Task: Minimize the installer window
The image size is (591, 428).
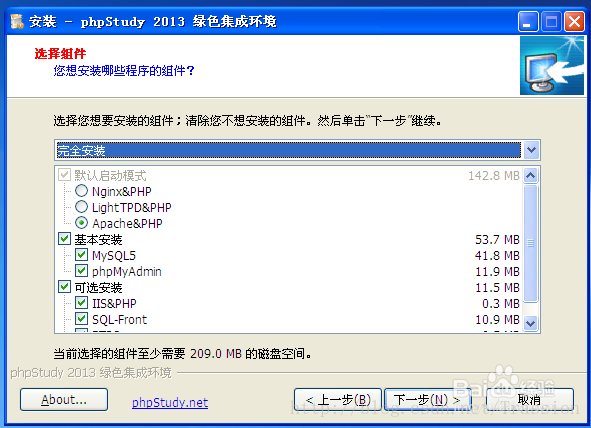Action: pos(528,21)
